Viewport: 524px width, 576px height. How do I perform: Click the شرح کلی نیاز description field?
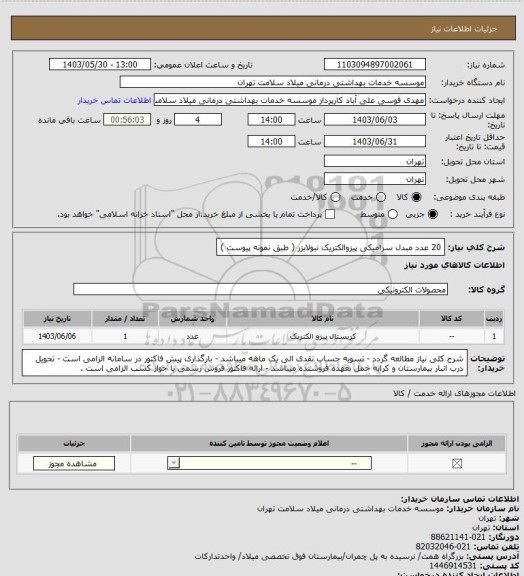tap(330, 247)
